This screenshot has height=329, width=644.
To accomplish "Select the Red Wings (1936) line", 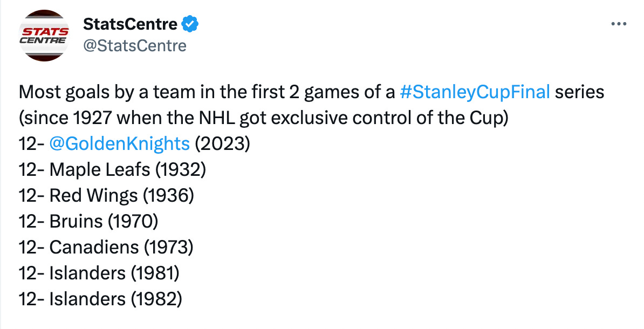I will (x=106, y=196).
